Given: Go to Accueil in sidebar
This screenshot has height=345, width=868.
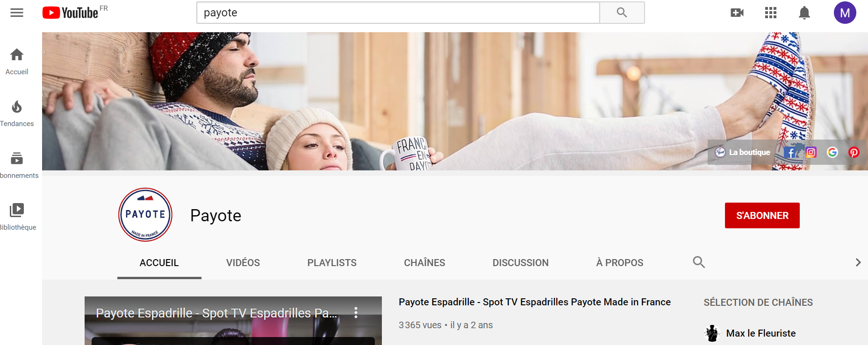Looking at the screenshot, I should coord(17,62).
